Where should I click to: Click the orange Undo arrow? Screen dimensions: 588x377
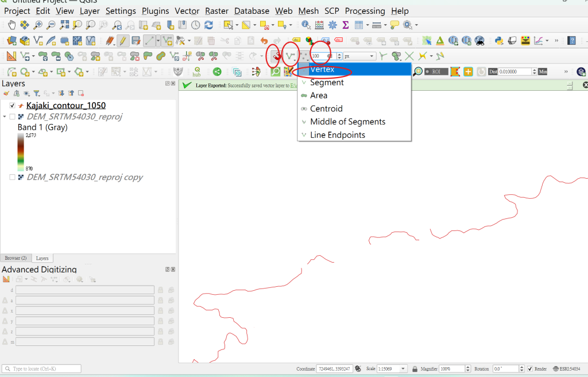point(264,41)
